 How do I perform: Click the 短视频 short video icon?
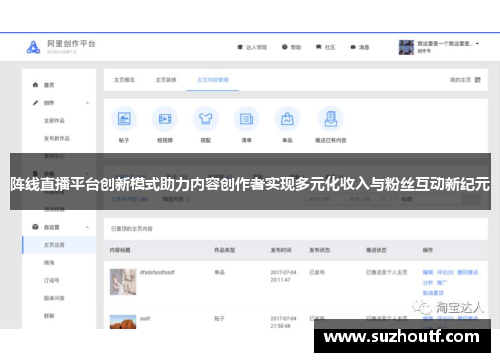(165, 119)
